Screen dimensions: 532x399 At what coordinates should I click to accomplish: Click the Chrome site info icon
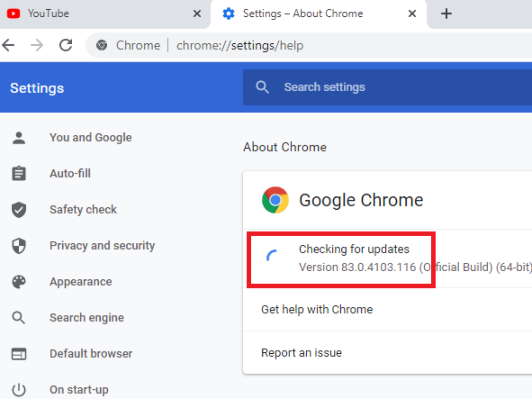pyautogui.click(x=102, y=45)
